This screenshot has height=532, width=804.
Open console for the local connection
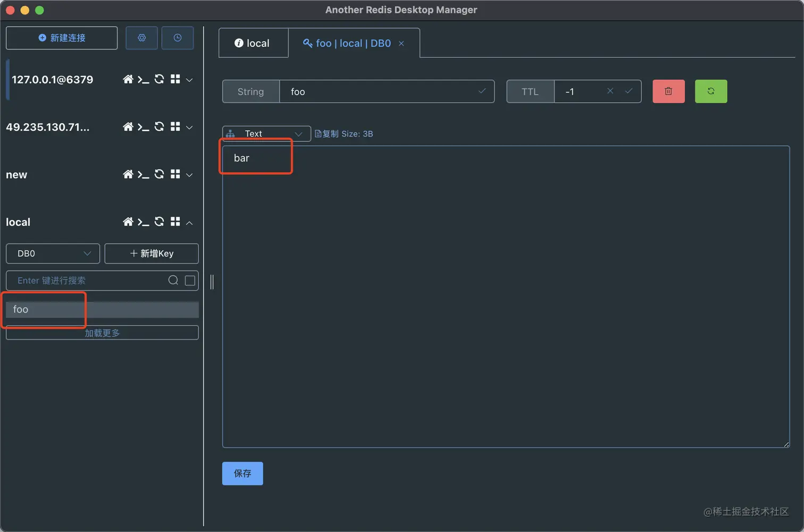coord(143,222)
